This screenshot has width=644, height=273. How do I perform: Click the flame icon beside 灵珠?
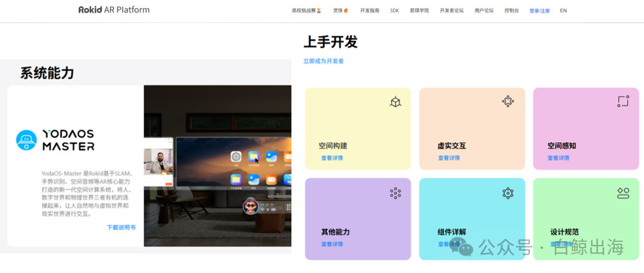click(346, 11)
